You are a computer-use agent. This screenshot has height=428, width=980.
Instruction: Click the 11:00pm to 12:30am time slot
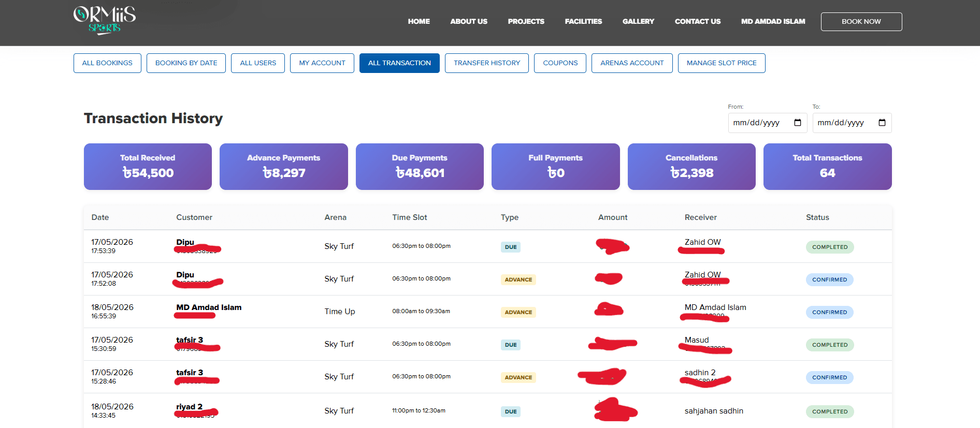click(x=419, y=410)
